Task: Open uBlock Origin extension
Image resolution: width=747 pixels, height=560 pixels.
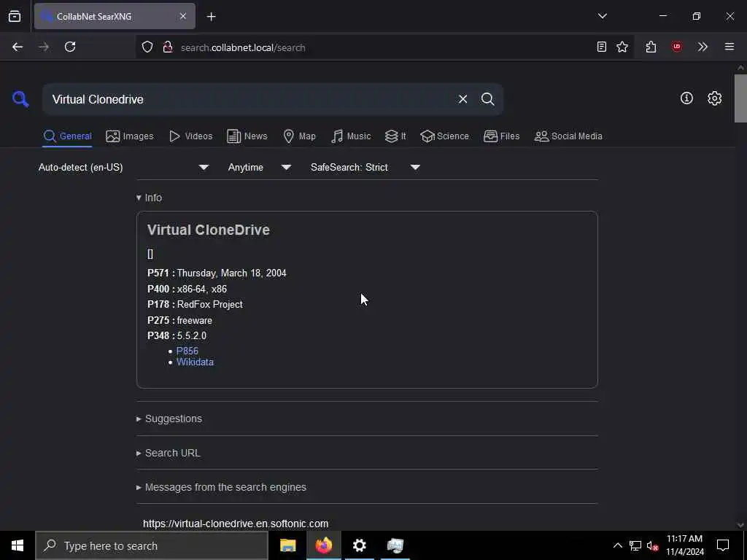Action: click(676, 47)
